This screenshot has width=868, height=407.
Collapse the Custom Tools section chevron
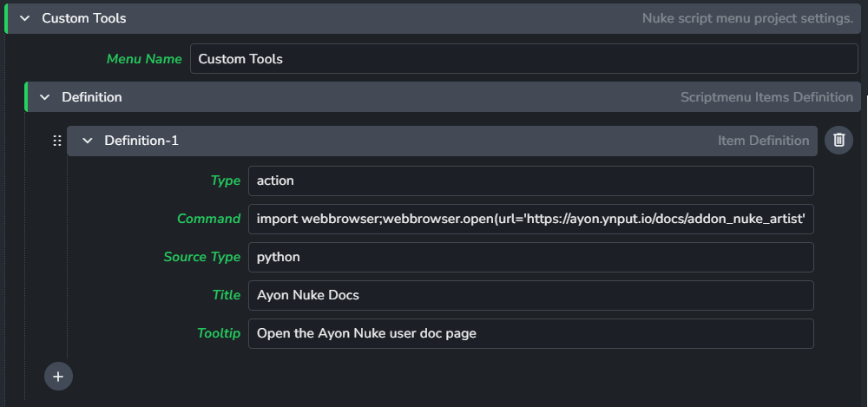25,18
